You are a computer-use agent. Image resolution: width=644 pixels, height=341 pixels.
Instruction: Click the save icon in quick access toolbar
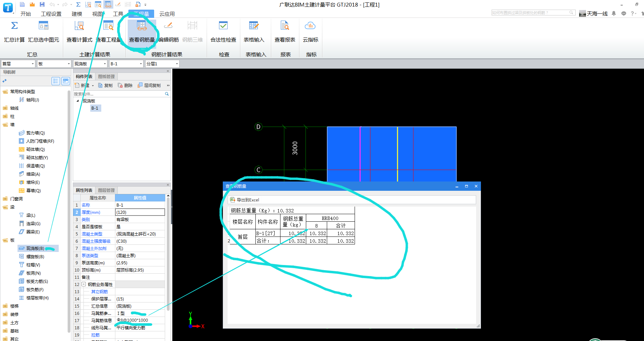point(42,4)
